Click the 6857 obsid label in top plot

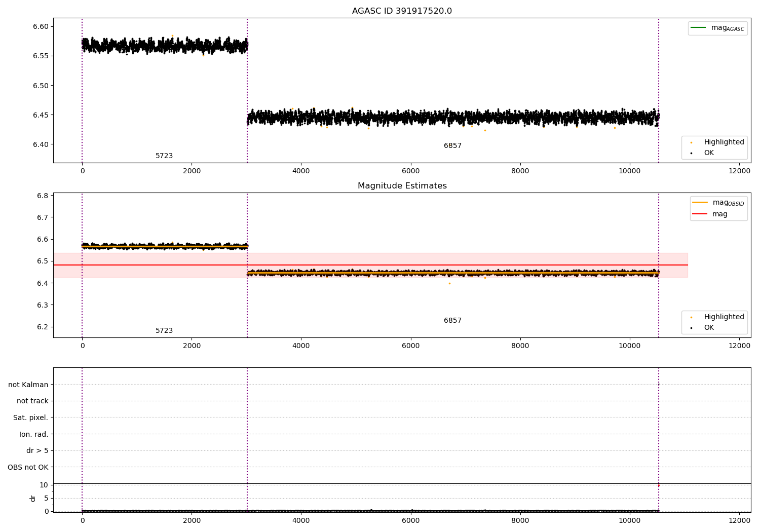452,146
